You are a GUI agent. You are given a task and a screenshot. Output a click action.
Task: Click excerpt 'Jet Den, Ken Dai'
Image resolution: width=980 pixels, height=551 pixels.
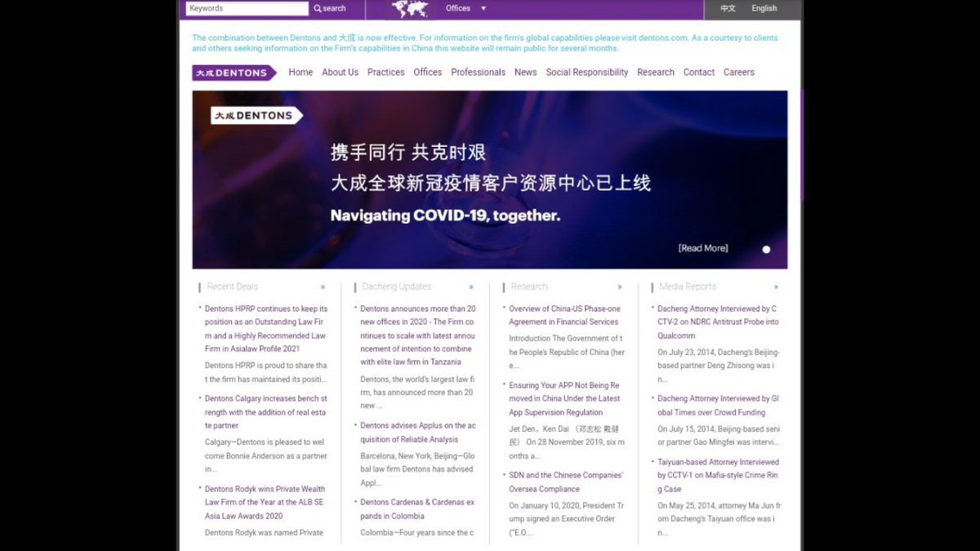pyautogui.click(x=567, y=442)
